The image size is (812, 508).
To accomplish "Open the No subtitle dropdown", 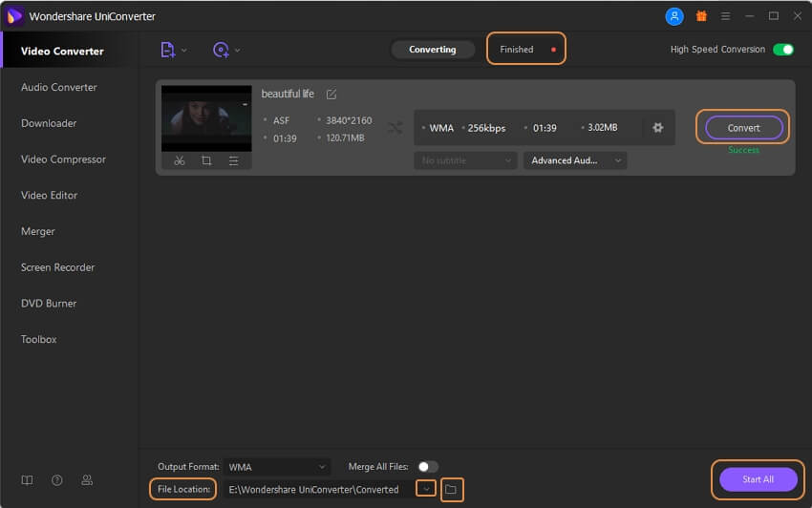I will coord(465,160).
